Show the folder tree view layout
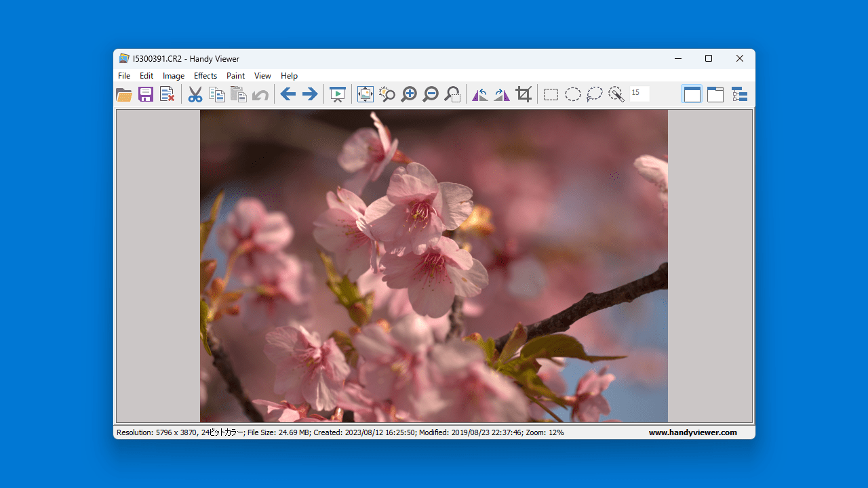Viewport: 868px width, 488px height. pyautogui.click(x=739, y=94)
